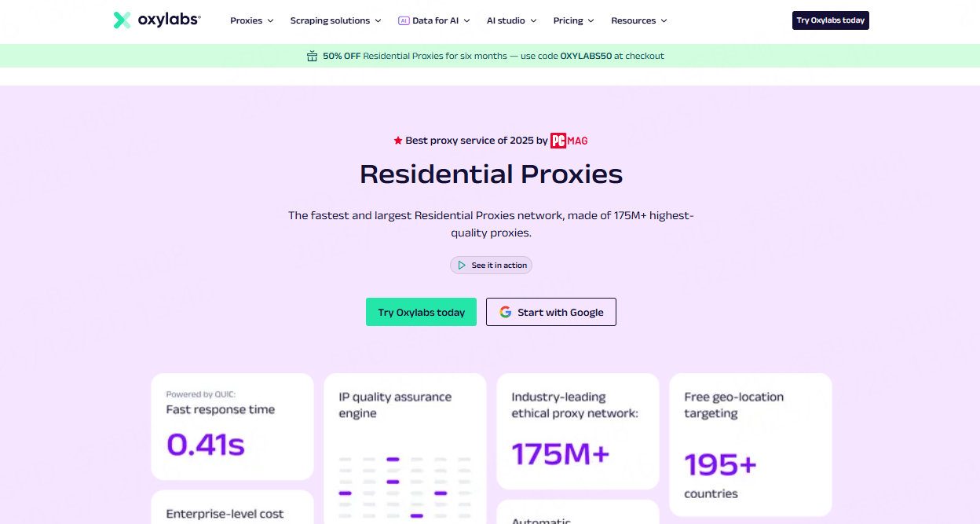Click the PCMag logo badge

tap(569, 141)
